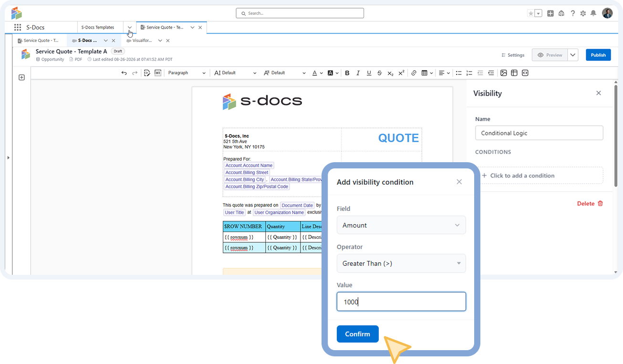The image size is (623, 364).
Task: Click to add a condition
Action: pyautogui.click(x=539, y=176)
